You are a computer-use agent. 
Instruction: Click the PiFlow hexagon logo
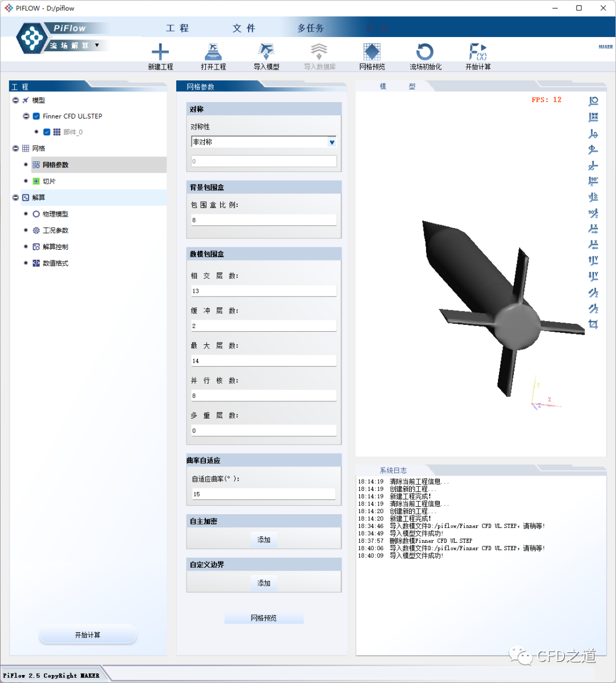(x=31, y=38)
